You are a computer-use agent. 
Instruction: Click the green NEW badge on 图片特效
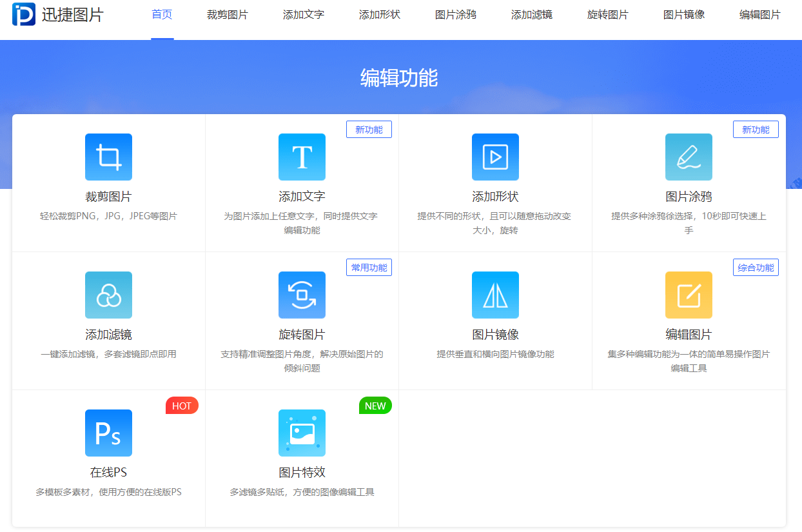click(375, 406)
